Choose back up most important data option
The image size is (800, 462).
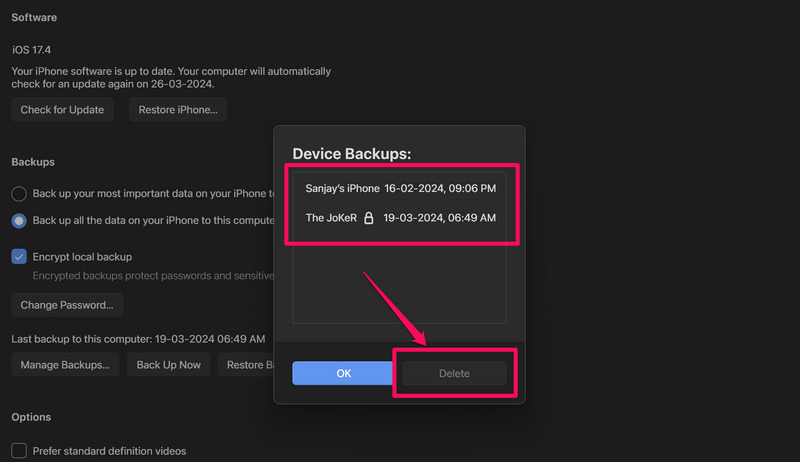(19, 193)
